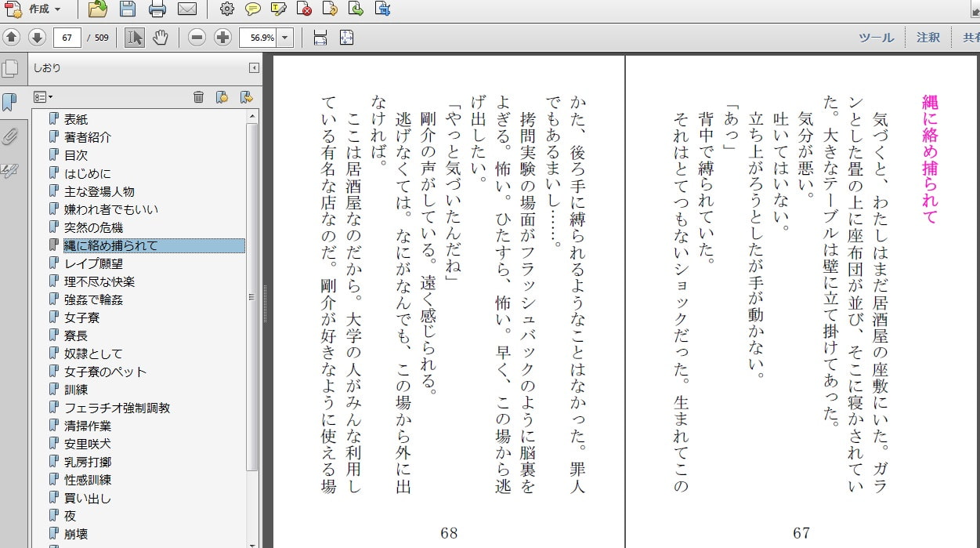Screen dimensions: 980x548
Task: Toggle the bookmarks panel button in the sidebar
Action: 10,102
